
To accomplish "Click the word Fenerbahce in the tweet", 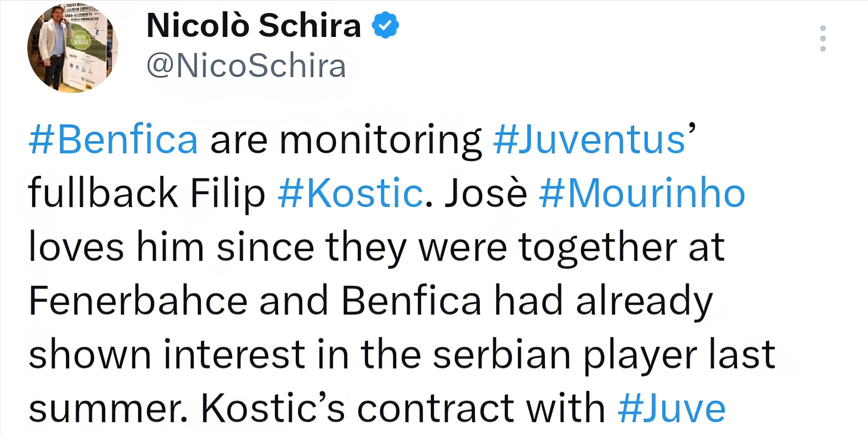I will (x=138, y=301).
